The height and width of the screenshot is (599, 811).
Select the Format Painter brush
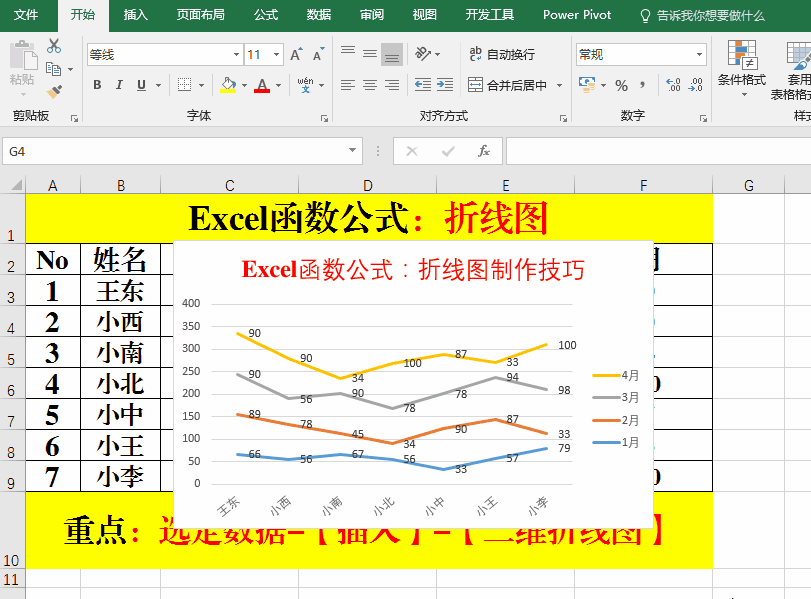pos(54,91)
